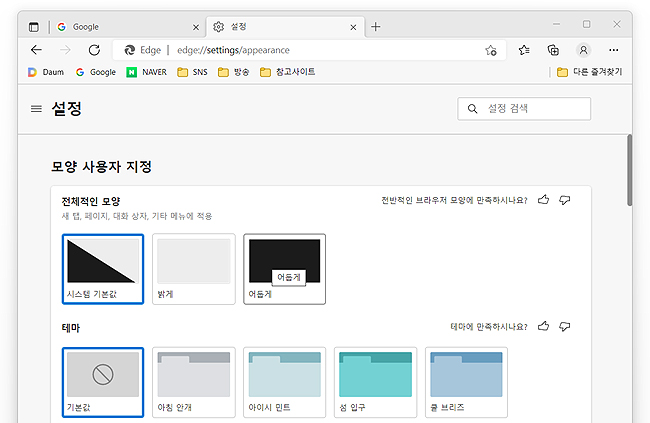
Task: Open the user profile icon
Action: point(583,50)
